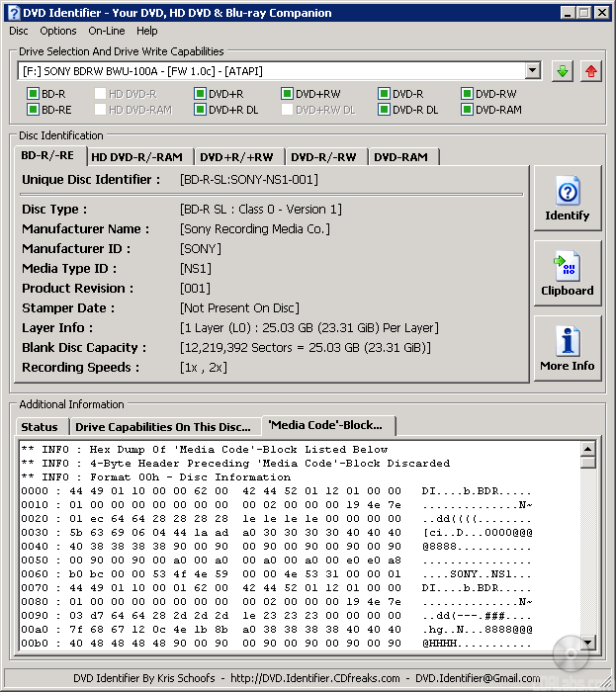
Task: Switch to the HD DVD-R/-RAM tab
Action: tap(136, 157)
